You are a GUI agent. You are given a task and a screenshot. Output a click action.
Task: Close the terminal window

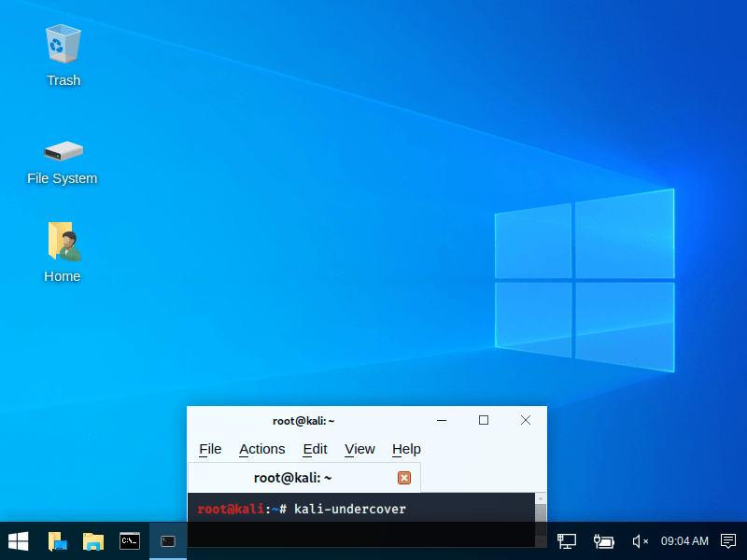(x=526, y=420)
